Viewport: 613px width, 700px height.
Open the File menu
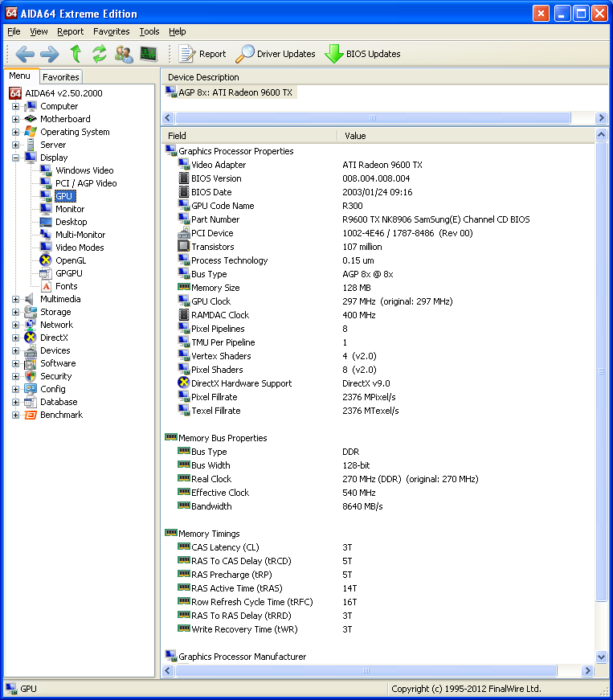(14, 31)
